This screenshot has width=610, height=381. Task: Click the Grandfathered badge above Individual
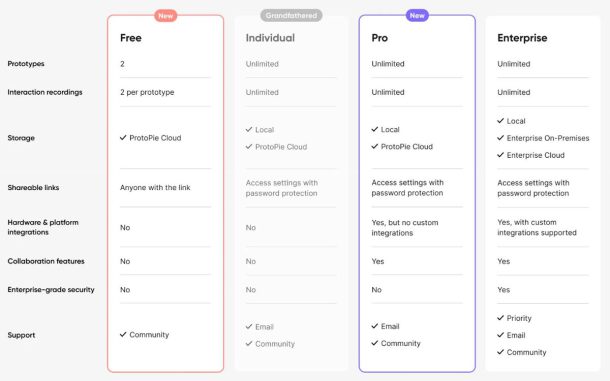point(291,16)
